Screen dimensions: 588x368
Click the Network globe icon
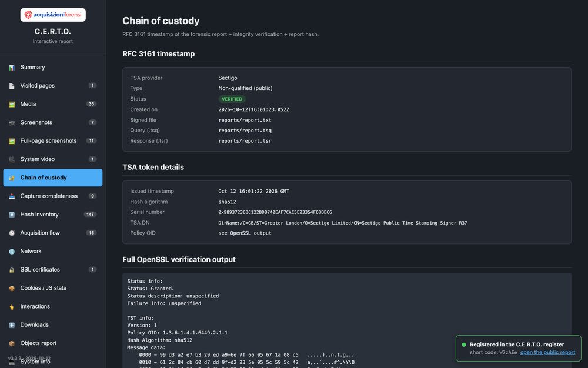12,251
